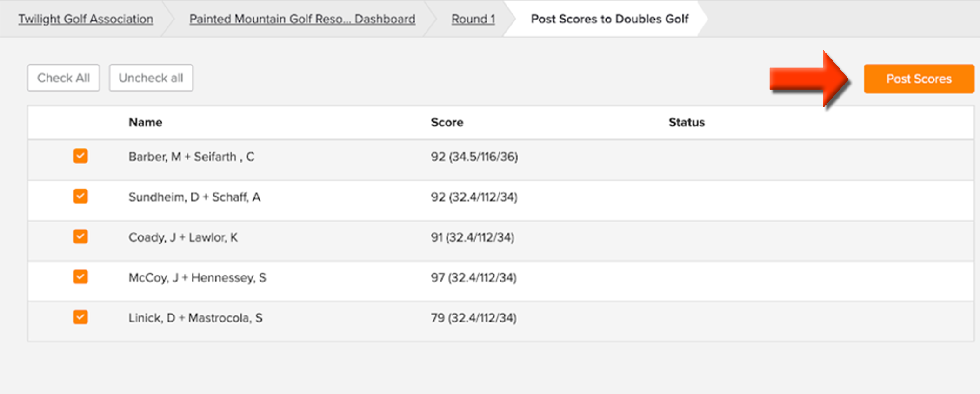The width and height of the screenshot is (980, 394).
Task: Toggle checkbox for Coady, J + Lawlor, K
Action: click(80, 237)
